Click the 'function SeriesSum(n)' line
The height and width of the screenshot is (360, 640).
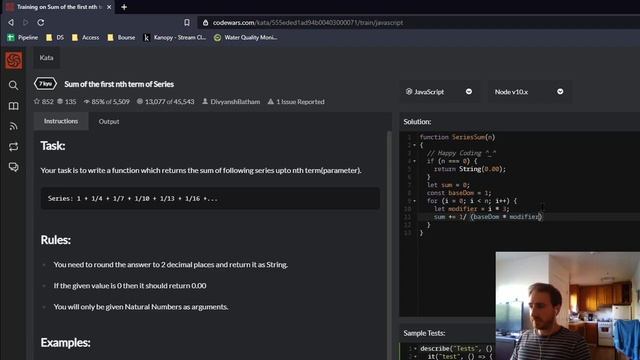pos(457,137)
